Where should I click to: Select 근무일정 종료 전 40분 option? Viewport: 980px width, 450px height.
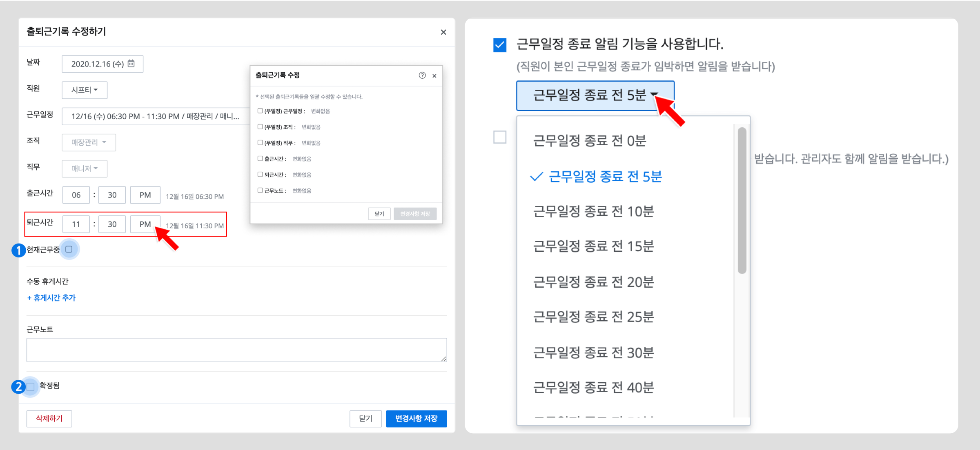click(594, 388)
